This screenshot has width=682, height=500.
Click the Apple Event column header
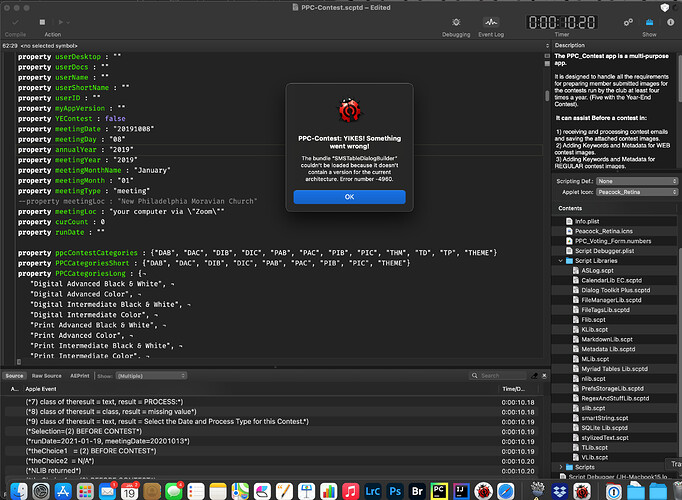point(41,389)
